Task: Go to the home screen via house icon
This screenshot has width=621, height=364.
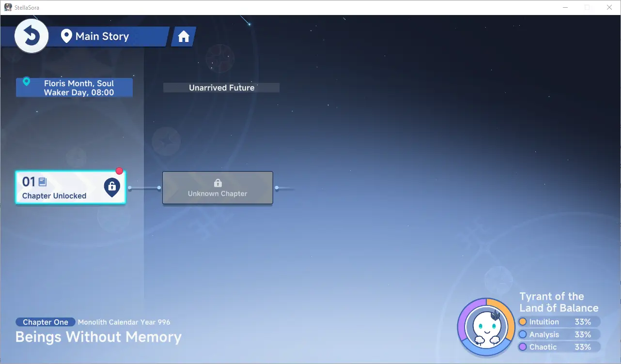Action: pyautogui.click(x=184, y=37)
